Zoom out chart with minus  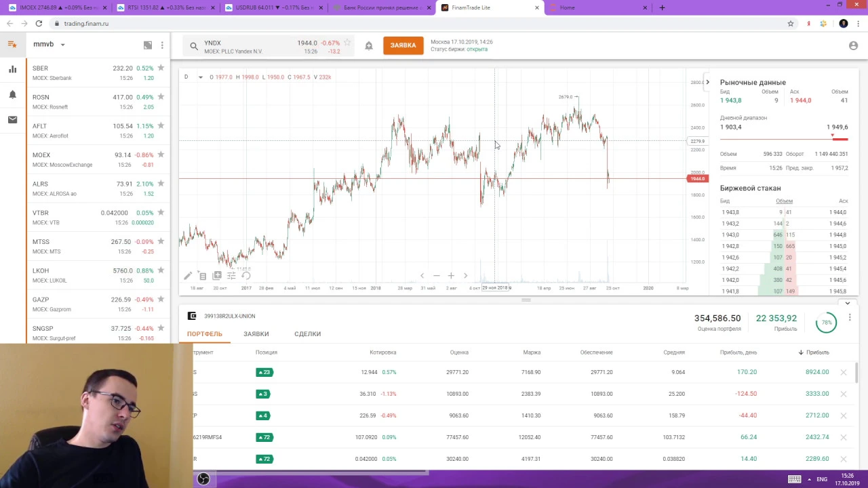tap(436, 276)
